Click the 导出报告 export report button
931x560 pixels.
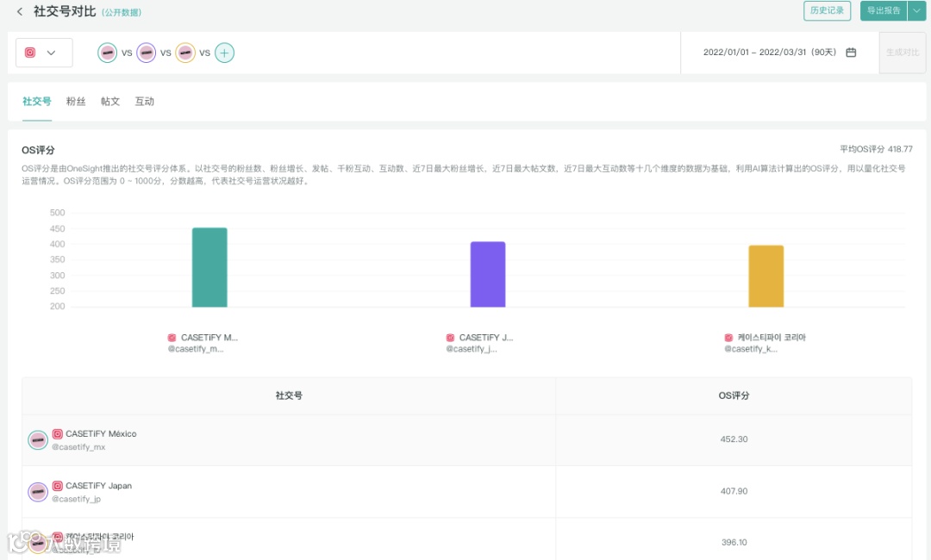click(884, 10)
